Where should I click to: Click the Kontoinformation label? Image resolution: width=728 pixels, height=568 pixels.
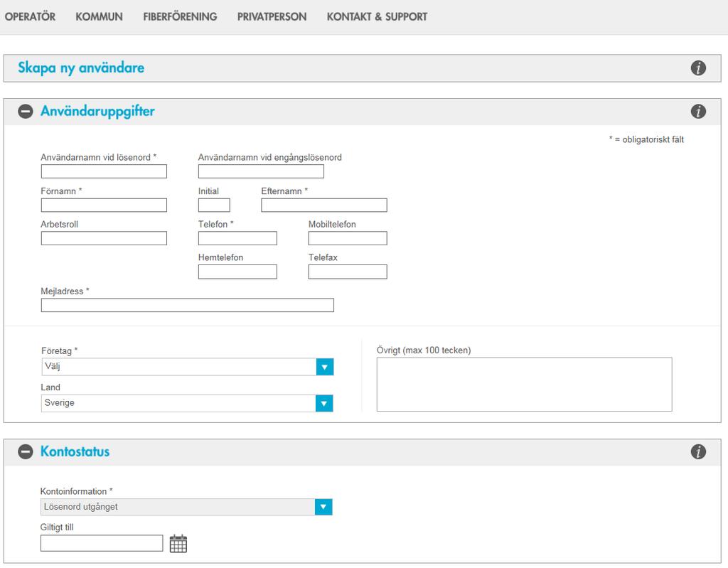[x=76, y=491]
